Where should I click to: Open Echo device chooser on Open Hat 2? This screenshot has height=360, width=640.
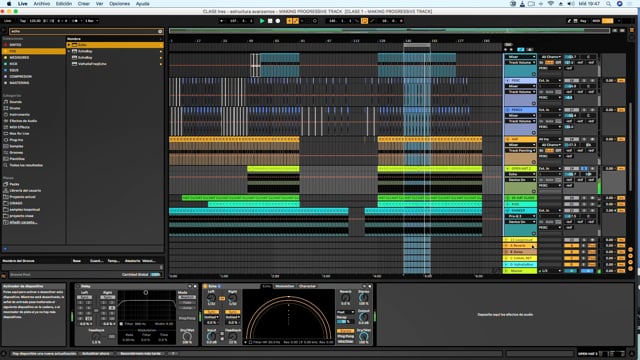click(x=520, y=174)
